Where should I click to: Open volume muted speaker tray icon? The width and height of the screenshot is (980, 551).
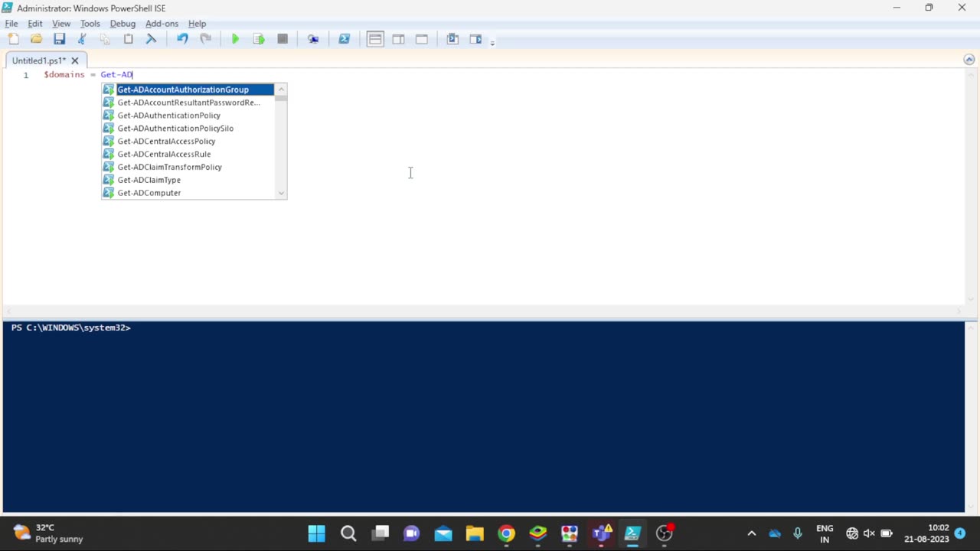(x=869, y=533)
